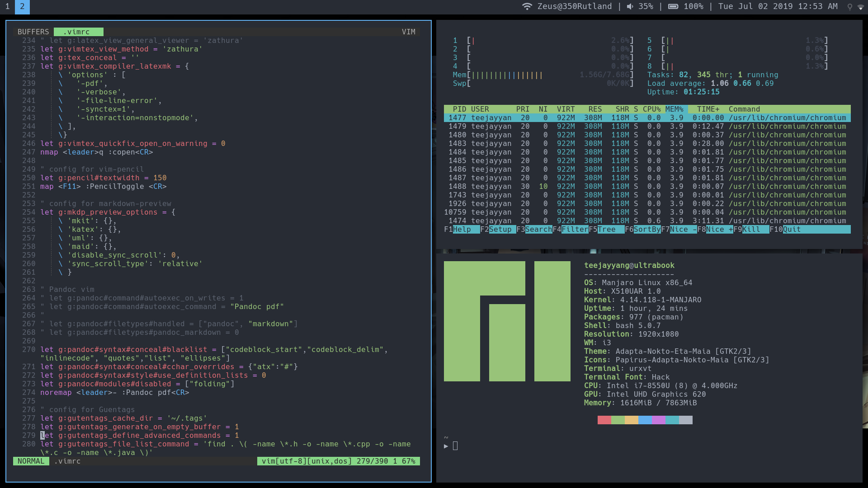Click the WiFi icon in status bar
This screenshot has height=488, width=868.
[x=527, y=6]
